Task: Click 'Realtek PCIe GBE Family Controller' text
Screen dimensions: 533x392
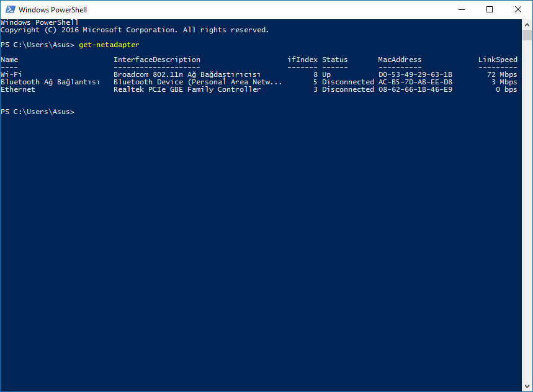Action: point(187,90)
